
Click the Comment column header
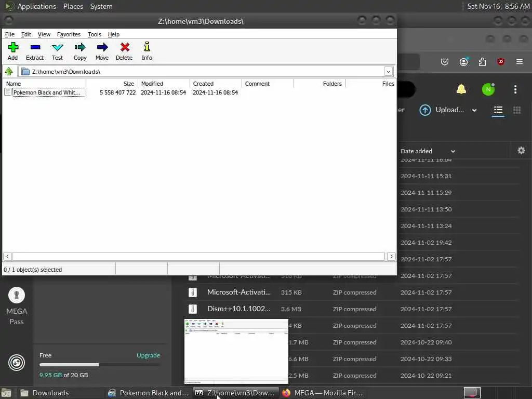click(268, 84)
